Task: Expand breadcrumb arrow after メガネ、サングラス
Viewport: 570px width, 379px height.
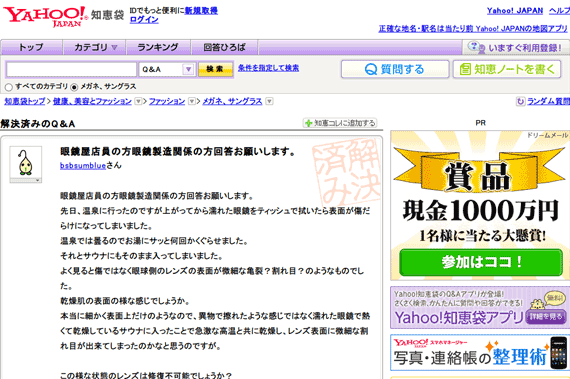Action: 269,101
